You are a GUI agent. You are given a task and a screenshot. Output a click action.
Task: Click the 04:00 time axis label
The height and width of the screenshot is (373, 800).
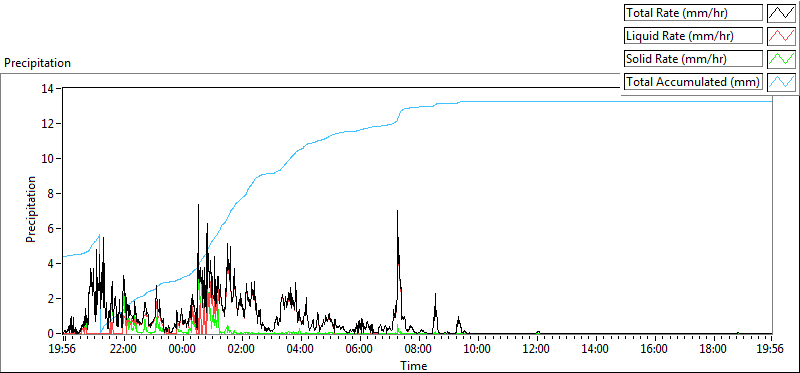coord(301,350)
